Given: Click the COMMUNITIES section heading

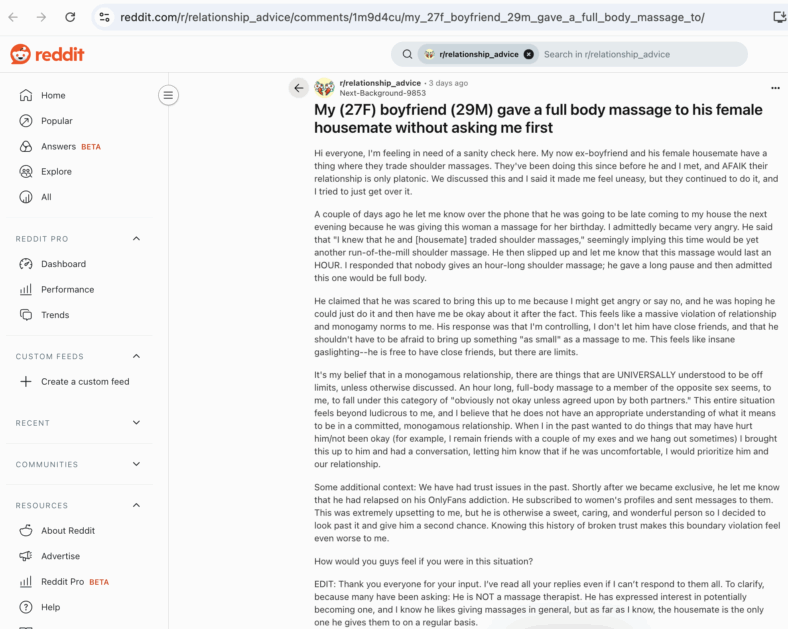Looking at the screenshot, I should click(x=47, y=465).
